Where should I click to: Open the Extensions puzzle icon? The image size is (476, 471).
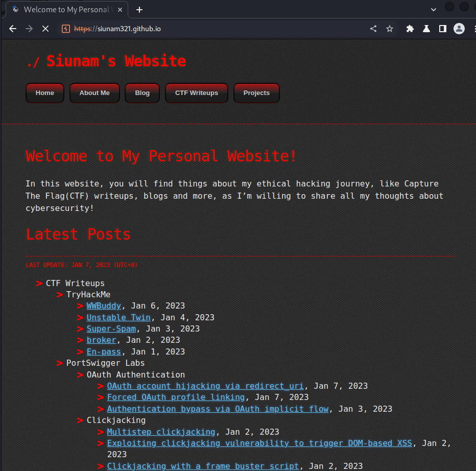[410, 29]
